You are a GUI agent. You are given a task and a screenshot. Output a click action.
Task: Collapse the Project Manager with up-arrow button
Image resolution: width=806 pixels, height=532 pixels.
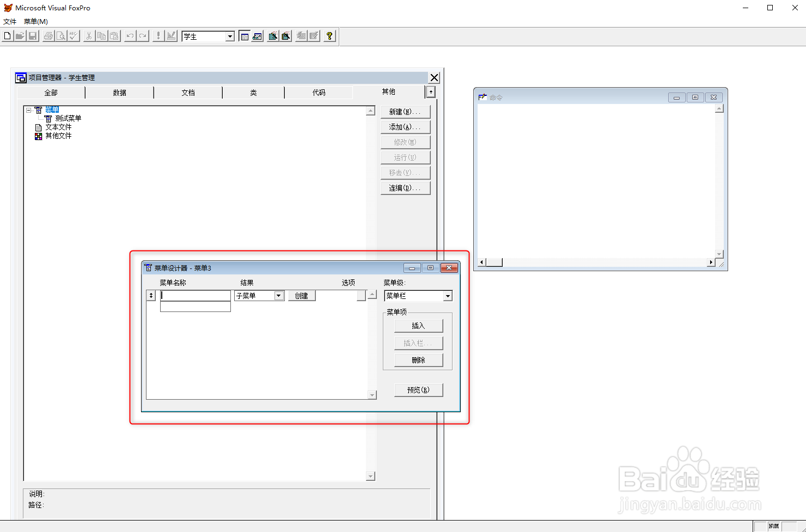tap(431, 92)
